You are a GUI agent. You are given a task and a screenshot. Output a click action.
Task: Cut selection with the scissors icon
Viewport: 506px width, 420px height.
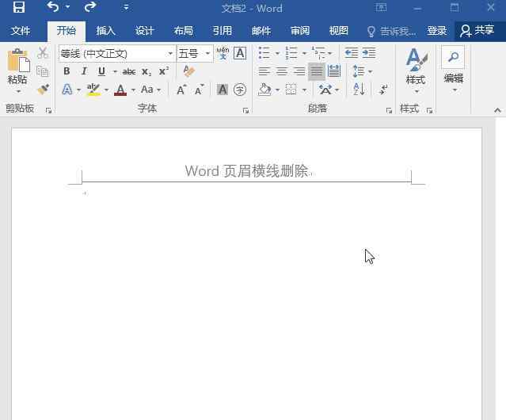(43, 52)
